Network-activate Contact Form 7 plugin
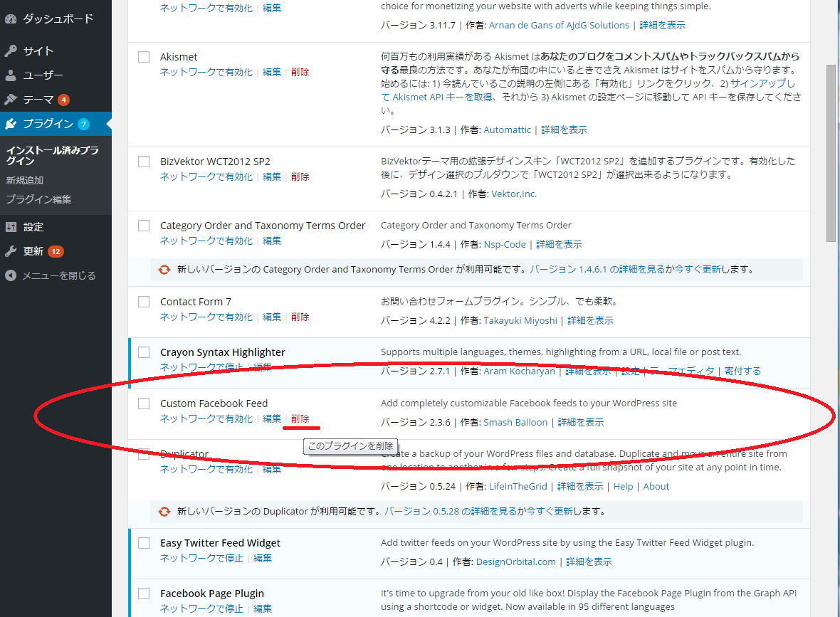The height and width of the screenshot is (617, 840). [206, 317]
